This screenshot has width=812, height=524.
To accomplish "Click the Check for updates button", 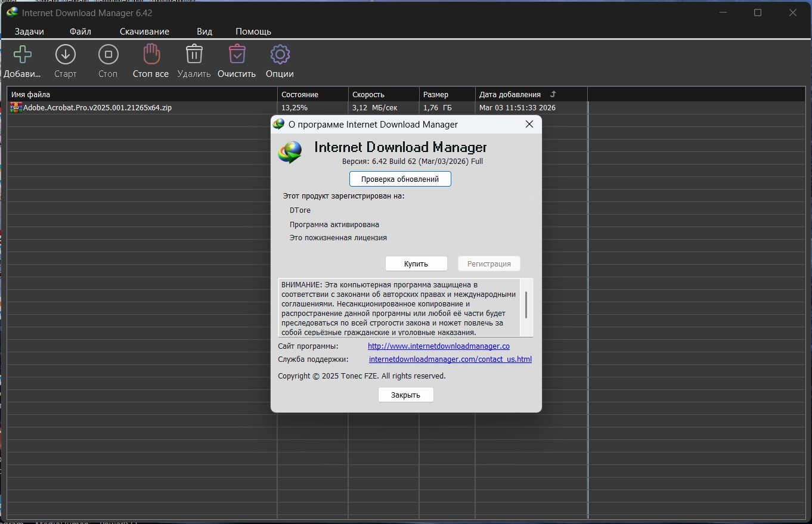I will (400, 179).
